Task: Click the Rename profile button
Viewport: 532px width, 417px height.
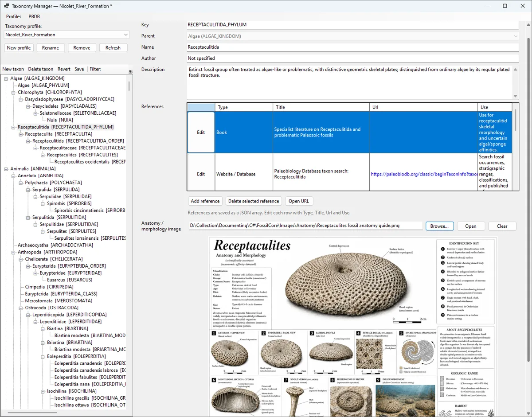Action: (x=51, y=48)
